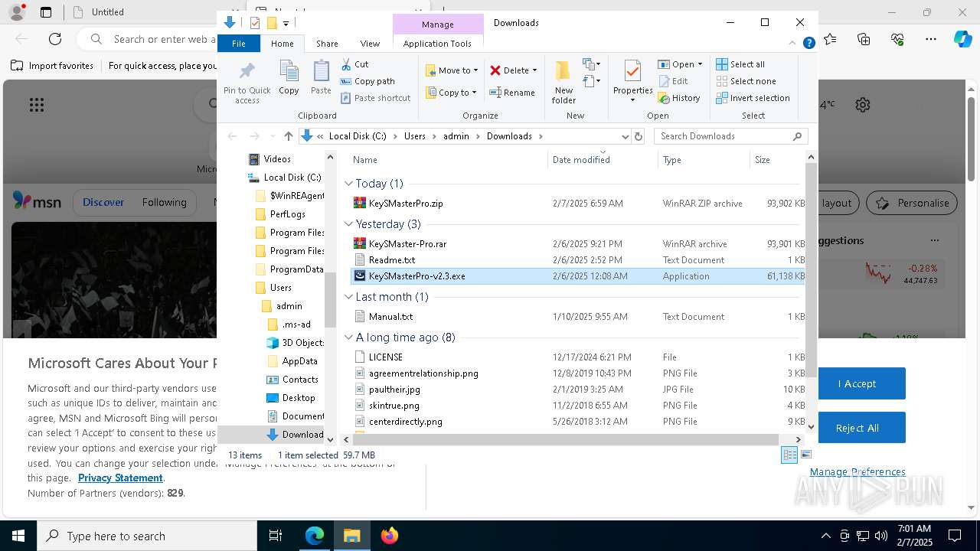Image resolution: width=980 pixels, height=551 pixels.
Task: Go up one folder level arrow
Action: 288,136
